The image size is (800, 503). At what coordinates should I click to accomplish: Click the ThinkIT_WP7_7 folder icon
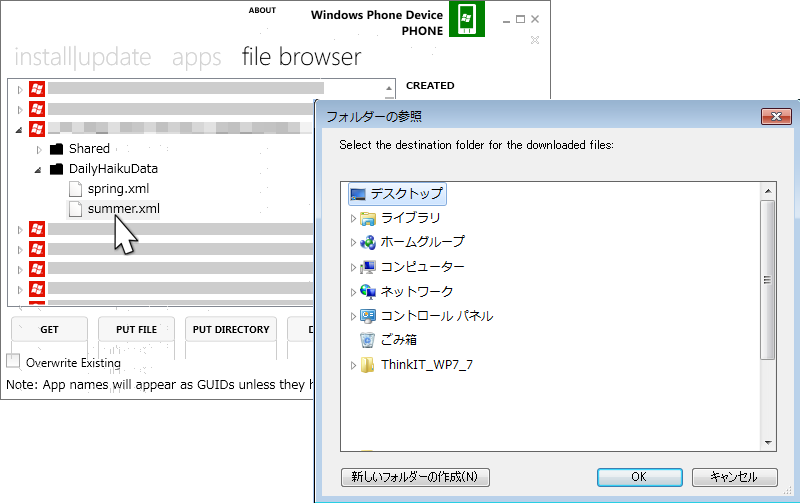[x=367, y=365]
